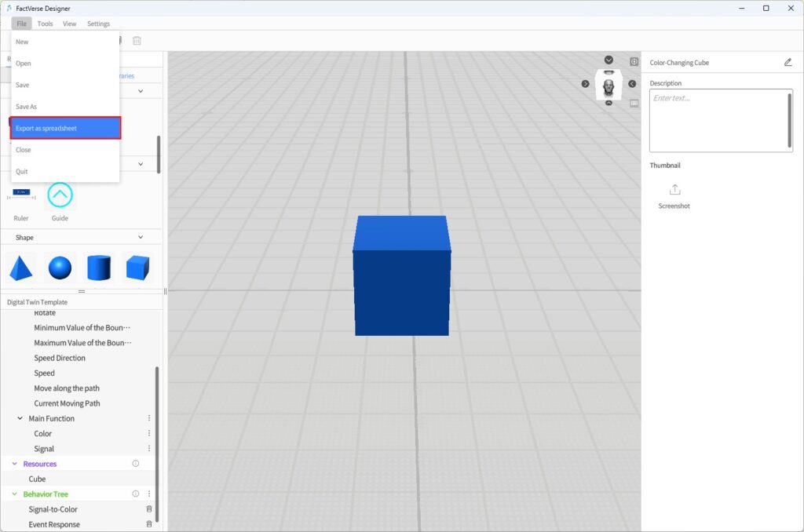
Task: Click Save As in the File menu
Action: (x=27, y=107)
